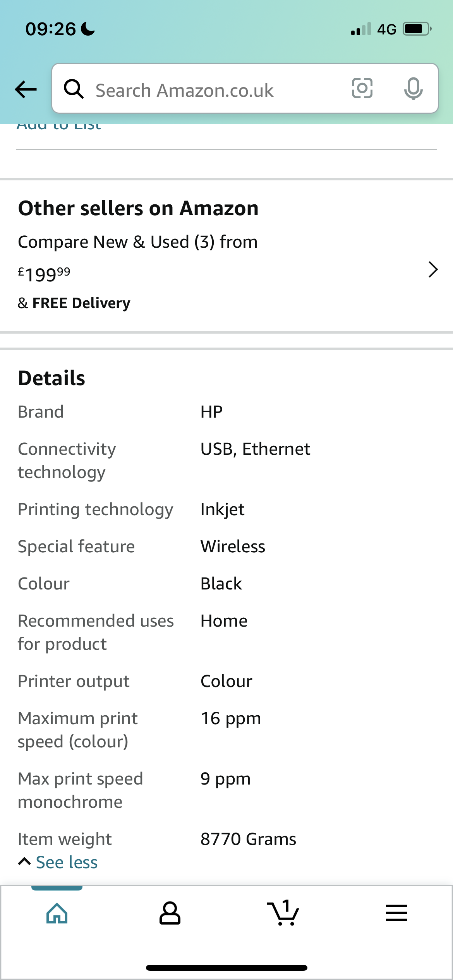Tap the Brand HP detail row
Screen dimensions: 453x980
[226, 412]
